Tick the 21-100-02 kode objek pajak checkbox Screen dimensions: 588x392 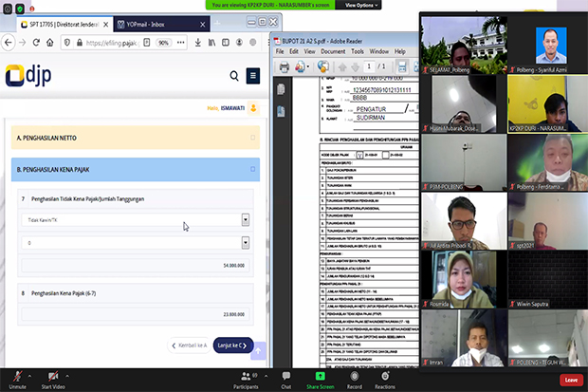click(x=385, y=155)
